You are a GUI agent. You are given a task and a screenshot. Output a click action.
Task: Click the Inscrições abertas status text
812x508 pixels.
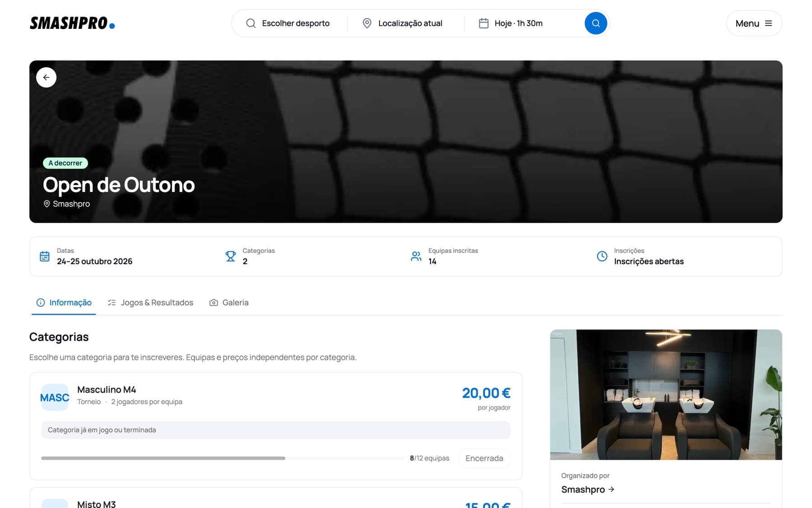click(649, 261)
